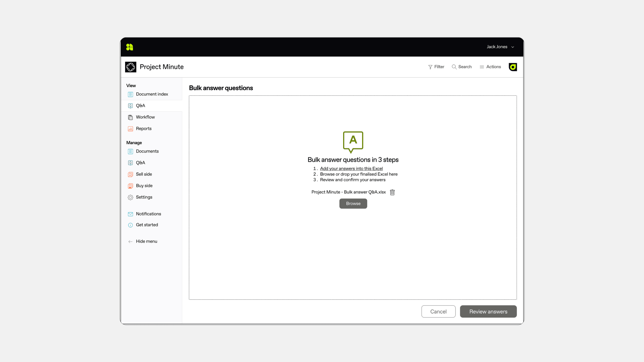Click the Manage section heading

[x=134, y=143]
